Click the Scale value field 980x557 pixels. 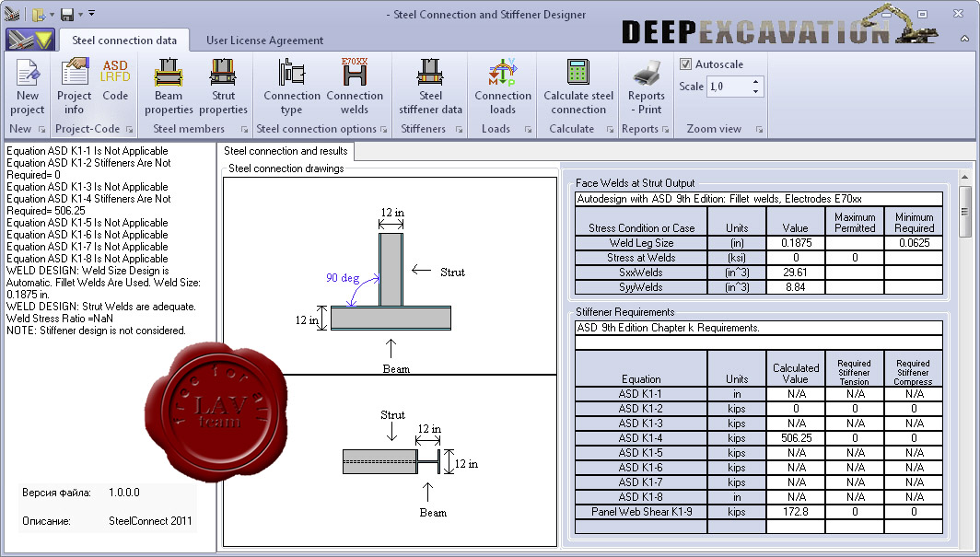728,87
